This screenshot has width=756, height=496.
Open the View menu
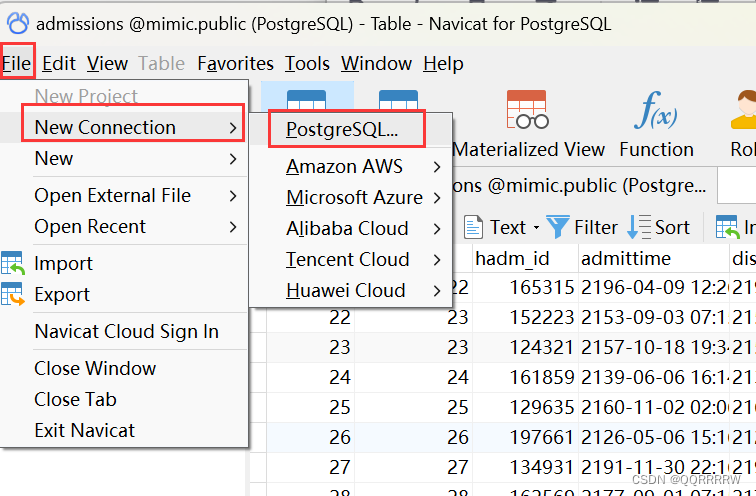click(x=108, y=63)
